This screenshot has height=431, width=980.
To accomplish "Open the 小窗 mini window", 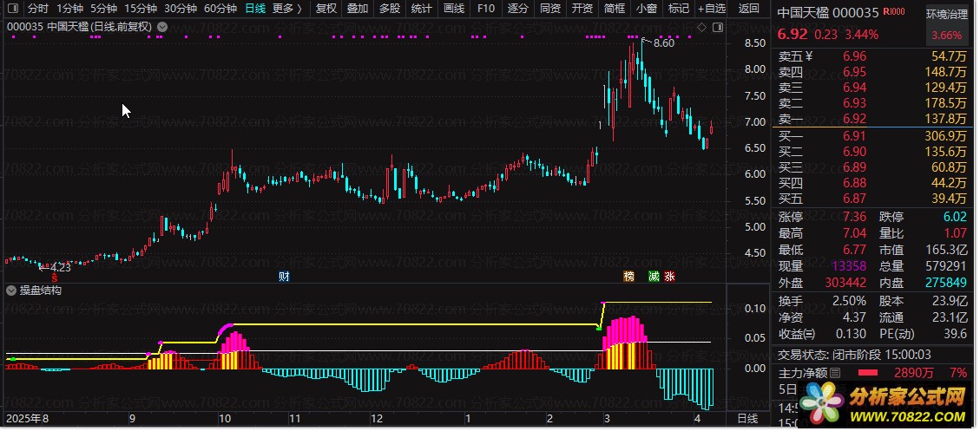I will pos(647,9).
